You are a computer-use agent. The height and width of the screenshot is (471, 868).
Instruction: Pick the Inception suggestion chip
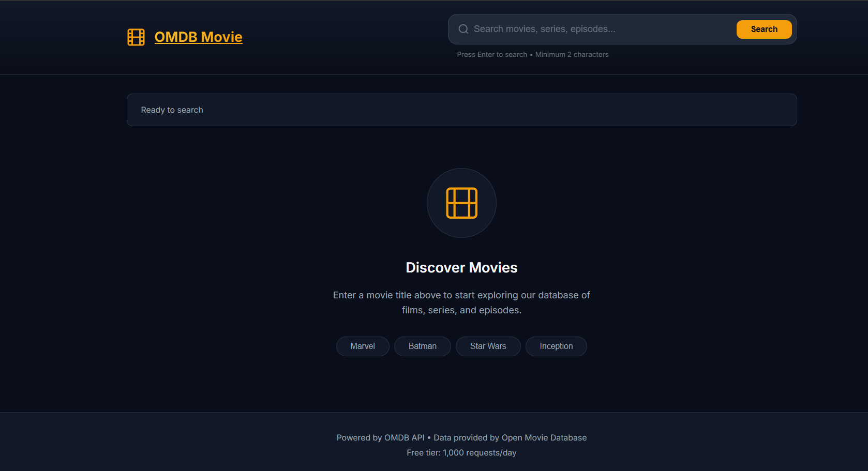pos(556,346)
